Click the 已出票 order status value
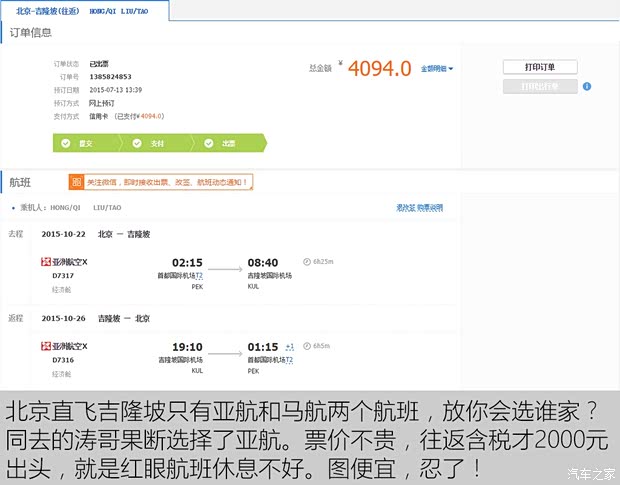Image resolution: width=620 pixels, height=485 pixels. click(99, 64)
